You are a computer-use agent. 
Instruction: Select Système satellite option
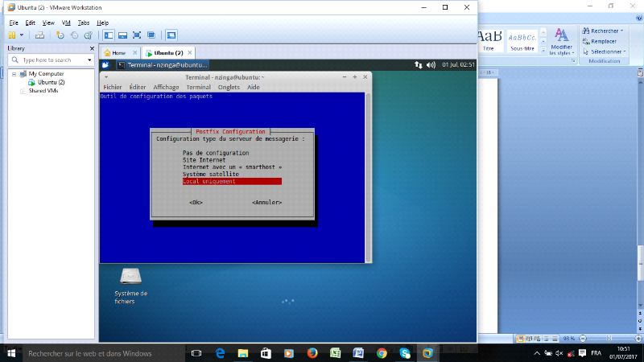[211, 174]
